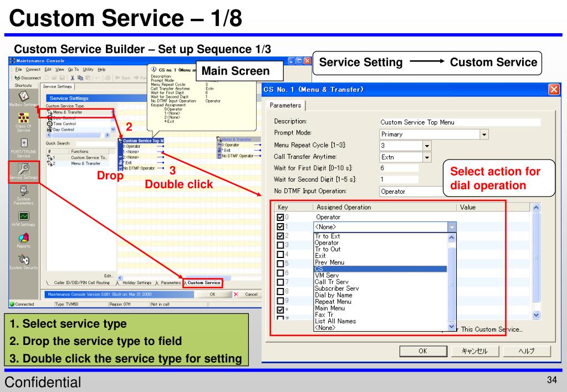Open the View menu
This screenshot has height=392, width=567.
(60, 69)
